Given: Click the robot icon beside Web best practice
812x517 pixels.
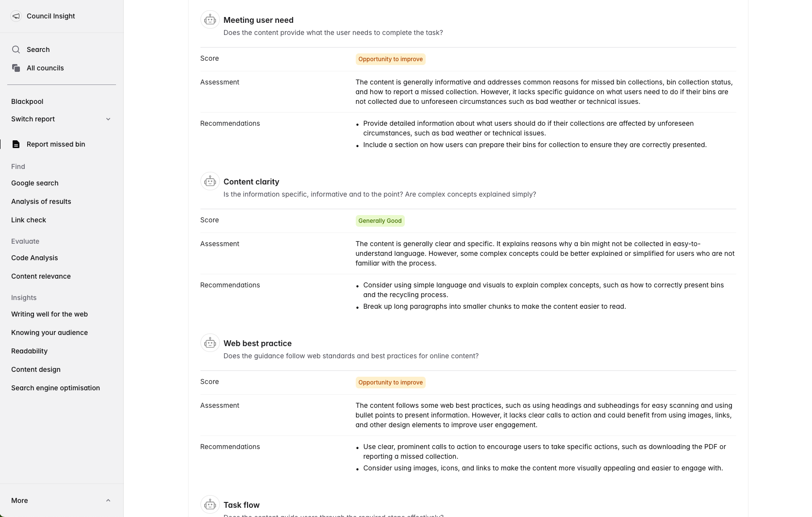Looking at the screenshot, I should pyautogui.click(x=210, y=343).
